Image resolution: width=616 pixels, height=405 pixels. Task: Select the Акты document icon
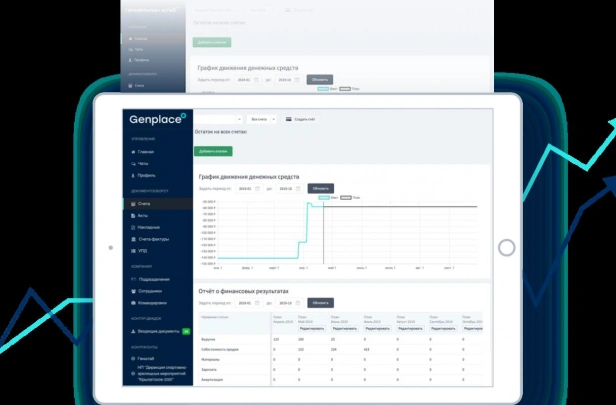point(133,216)
